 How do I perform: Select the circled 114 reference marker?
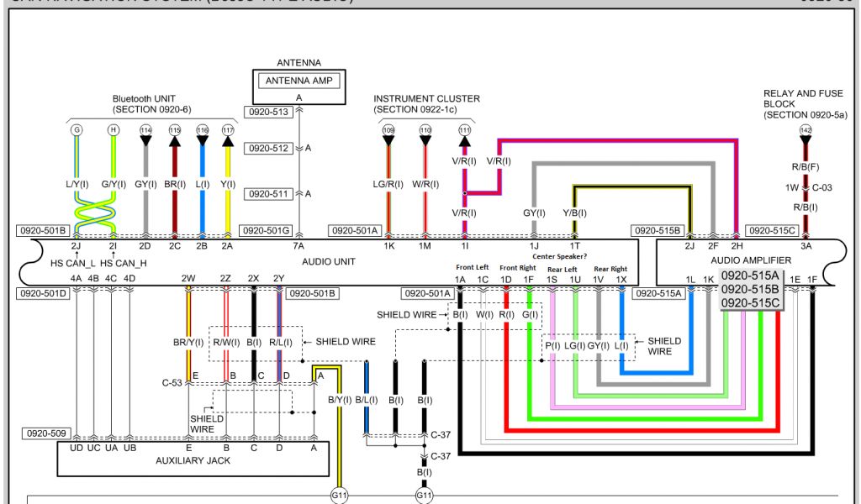pyautogui.click(x=145, y=130)
